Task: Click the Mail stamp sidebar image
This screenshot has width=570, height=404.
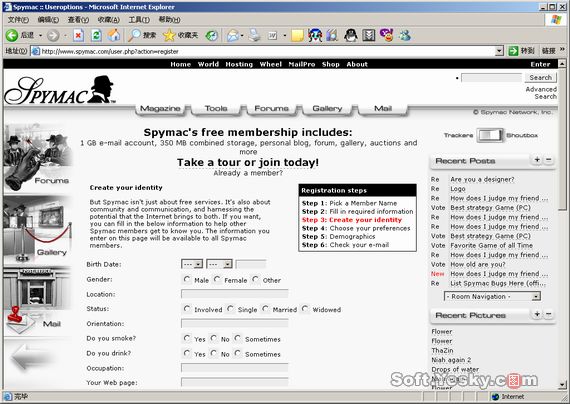Action: [x=38, y=300]
